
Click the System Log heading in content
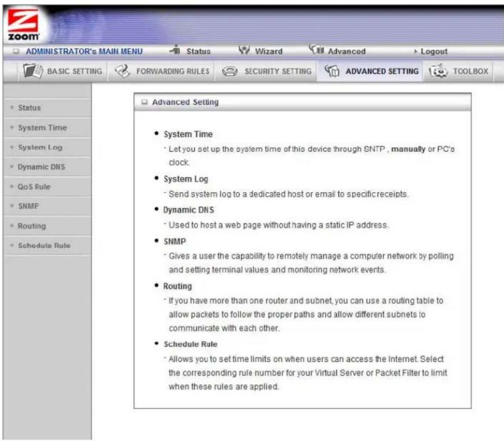186,179
